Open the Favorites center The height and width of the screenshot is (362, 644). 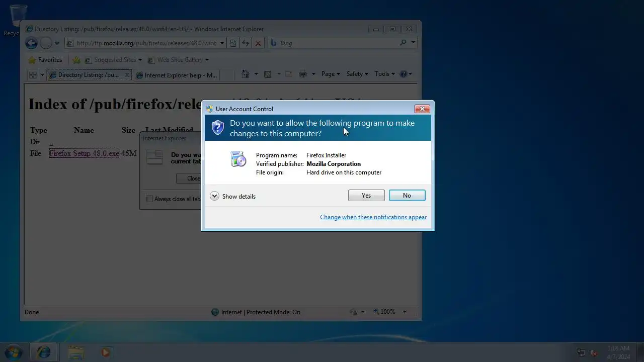(x=45, y=60)
